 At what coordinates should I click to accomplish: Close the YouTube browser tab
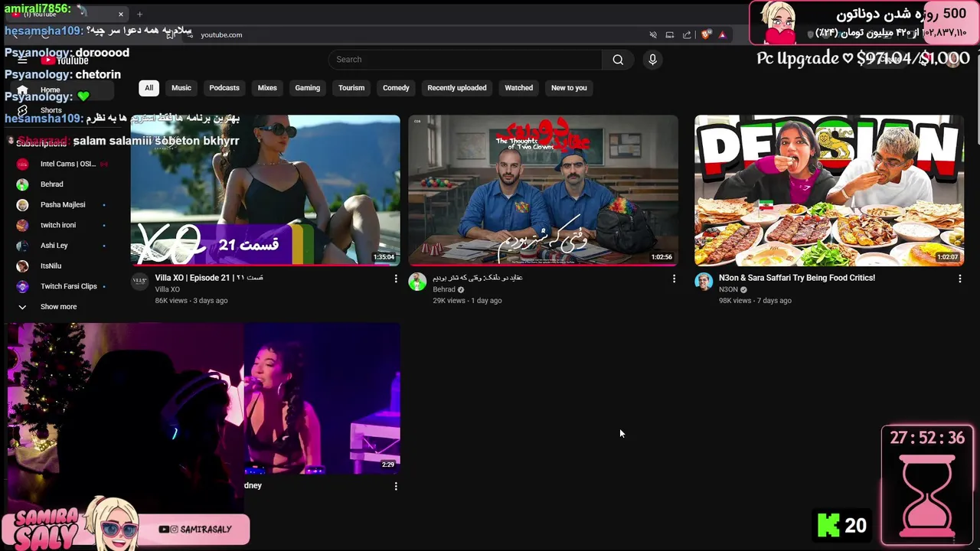point(120,14)
